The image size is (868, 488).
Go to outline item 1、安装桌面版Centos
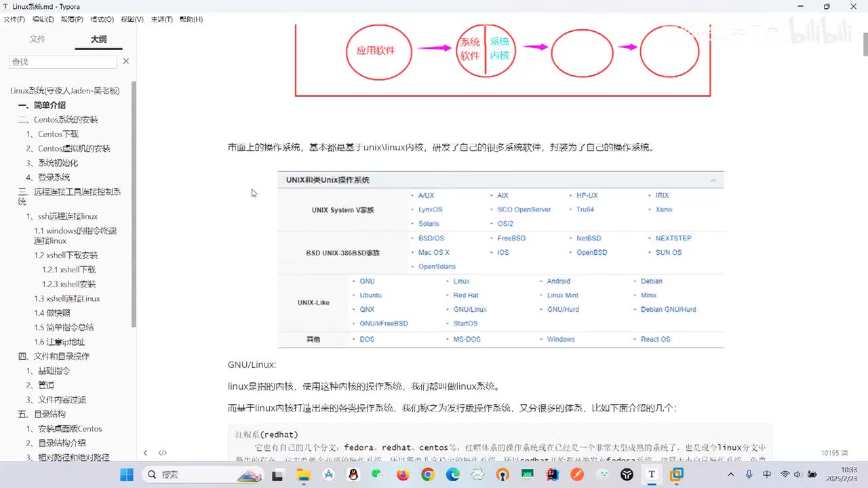(64, 428)
